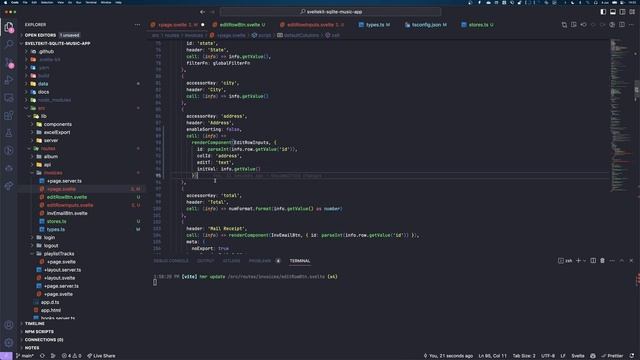The image size is (640, 360).
Task: Click the notifications bell icon
Action: coord(632,356)
